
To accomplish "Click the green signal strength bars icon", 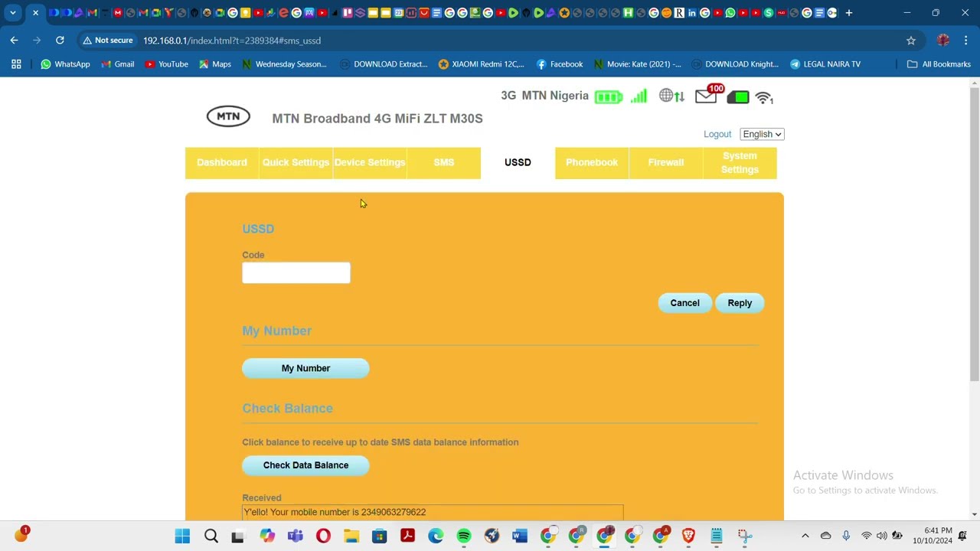I will tap(639, 96).
